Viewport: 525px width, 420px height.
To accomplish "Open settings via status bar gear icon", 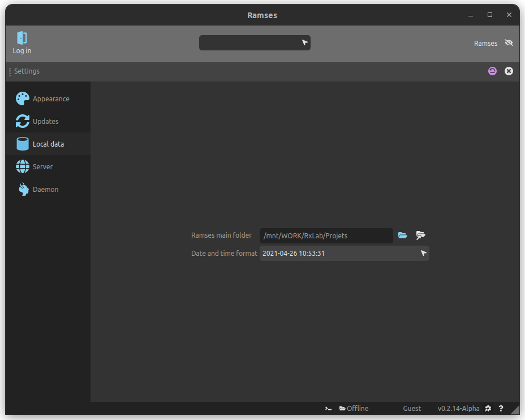I will coord(488,409).
